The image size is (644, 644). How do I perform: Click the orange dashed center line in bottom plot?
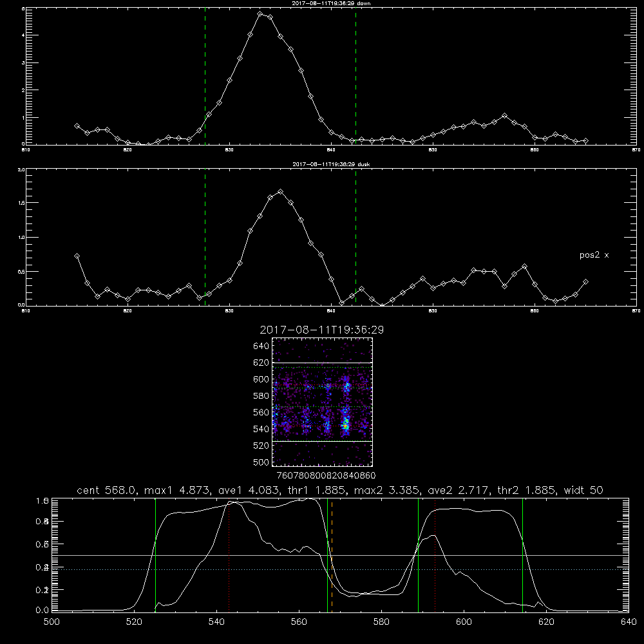coord(332,555)
